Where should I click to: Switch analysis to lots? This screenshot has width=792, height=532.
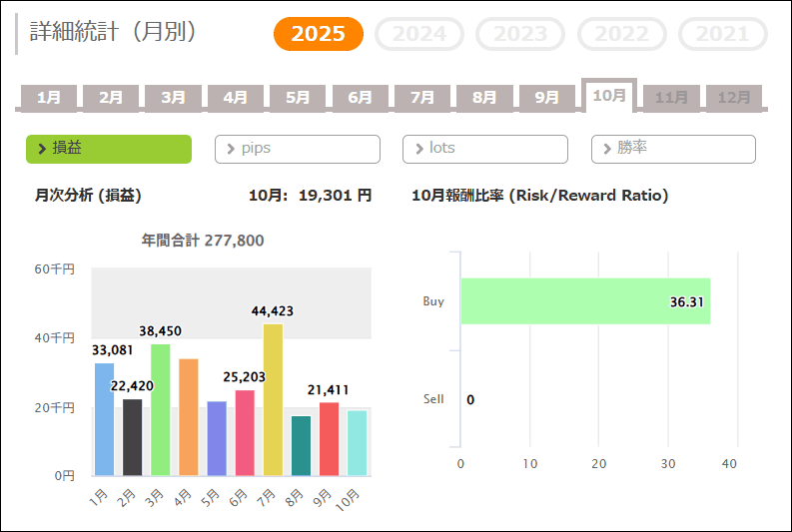coord(485,149)
